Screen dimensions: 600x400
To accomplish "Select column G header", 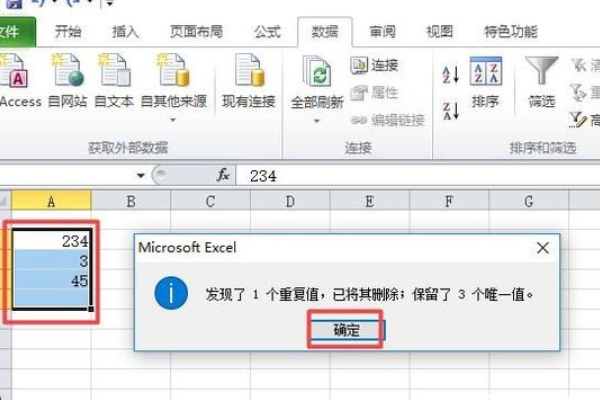I will click(x=529, y=201).
